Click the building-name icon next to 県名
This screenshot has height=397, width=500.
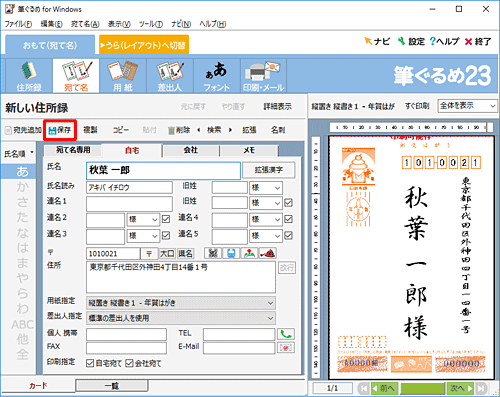[x=213, y=253]
